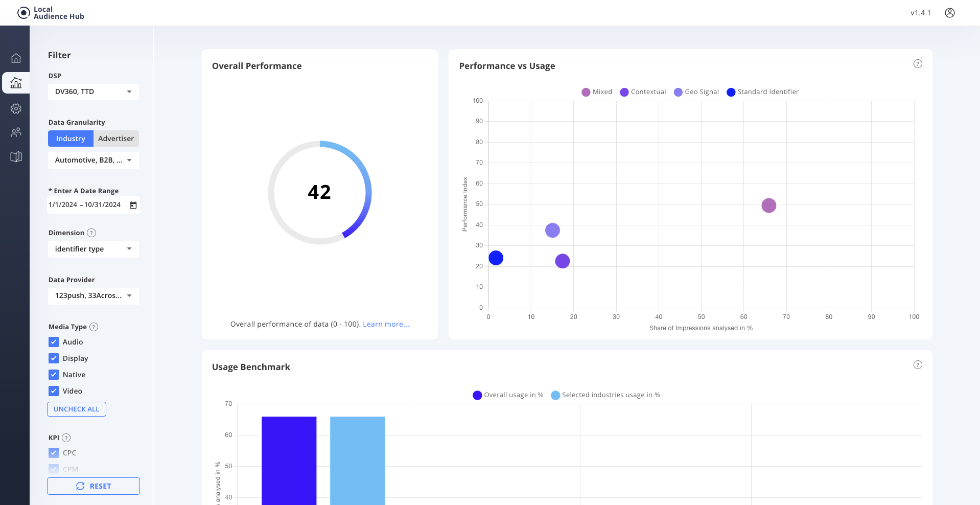Viewport: 980px width, 505px height.
Task: Click the Usage Benchmark help icon
Action: 918,365
